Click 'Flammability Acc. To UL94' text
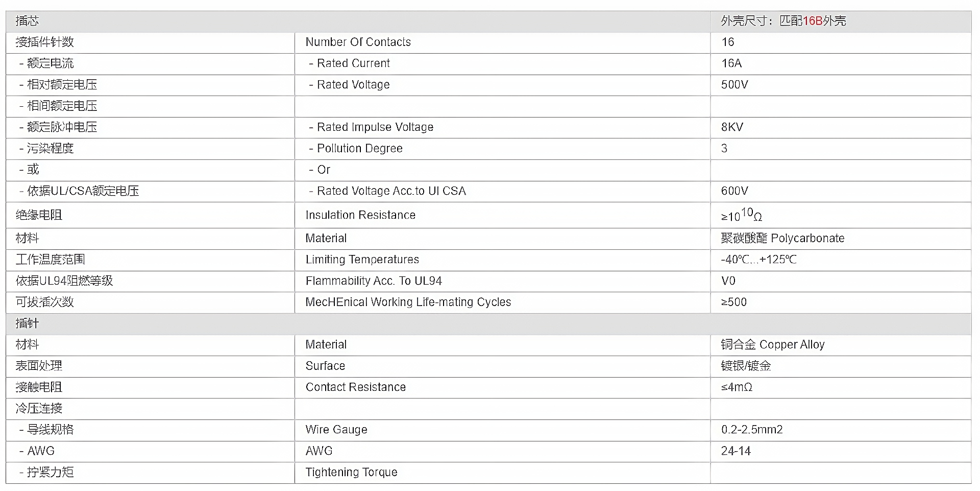Viewport: 980px width, 491px height. point(374,281)
